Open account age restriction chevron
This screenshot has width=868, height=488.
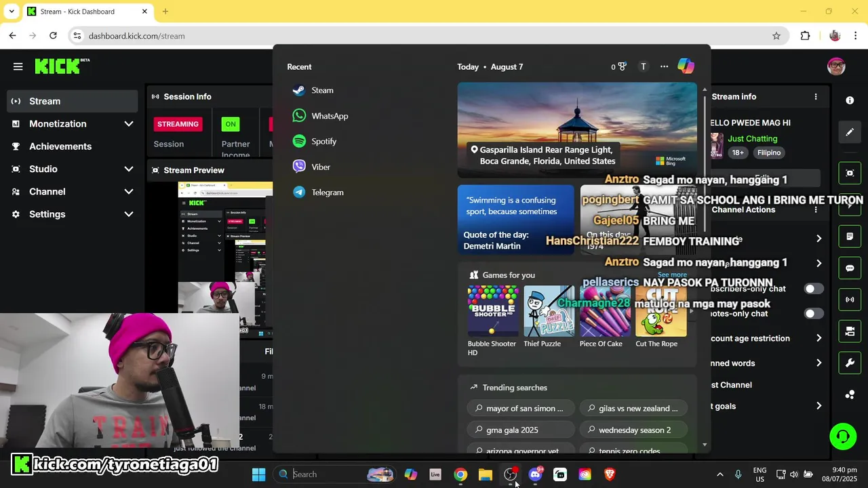tap(818, 338)
